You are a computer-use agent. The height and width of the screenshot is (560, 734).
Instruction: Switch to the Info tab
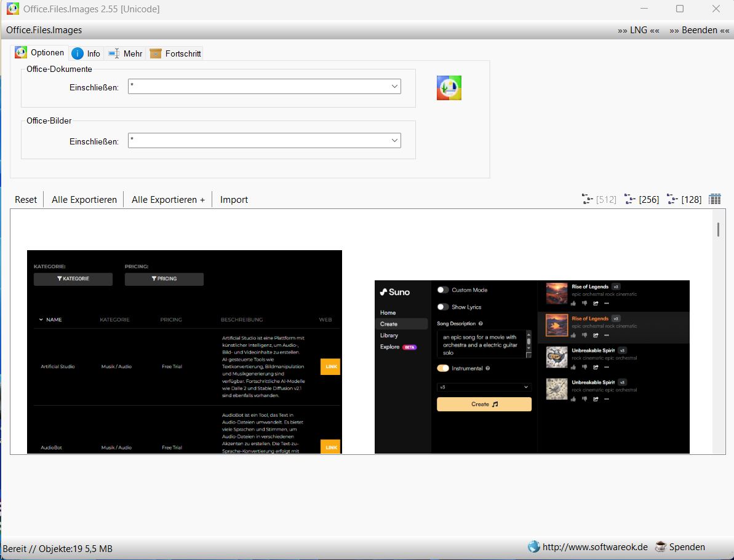point(86,54)
